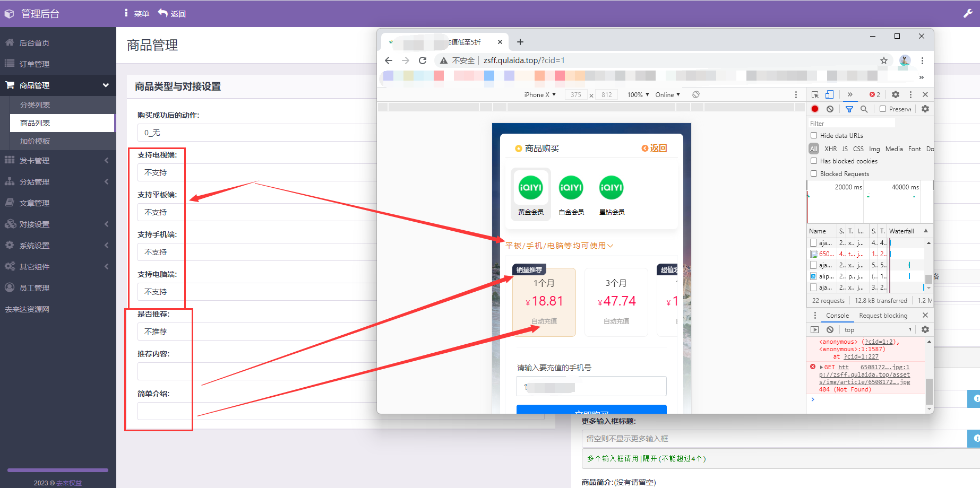Open DevTools settings gear icon
Image resolution: width=980 pixels, height=488 pixels.
[896, 94]
